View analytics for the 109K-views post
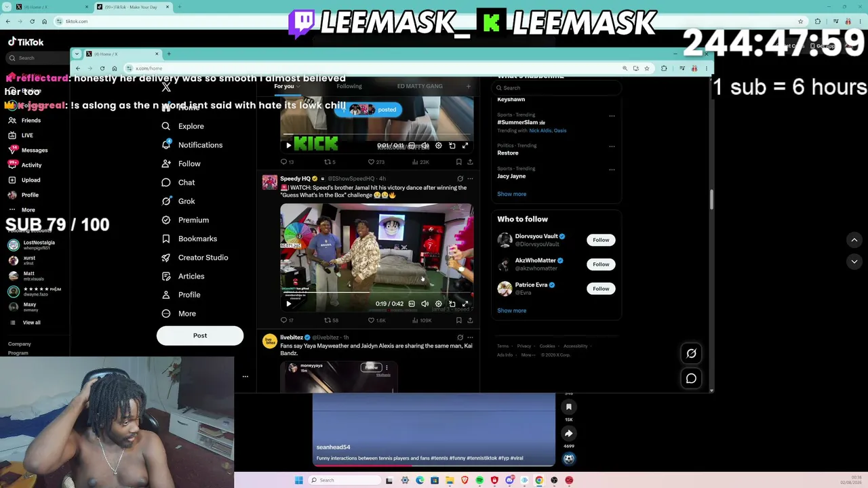Screen dimensions: 868x488 point(422,321)
